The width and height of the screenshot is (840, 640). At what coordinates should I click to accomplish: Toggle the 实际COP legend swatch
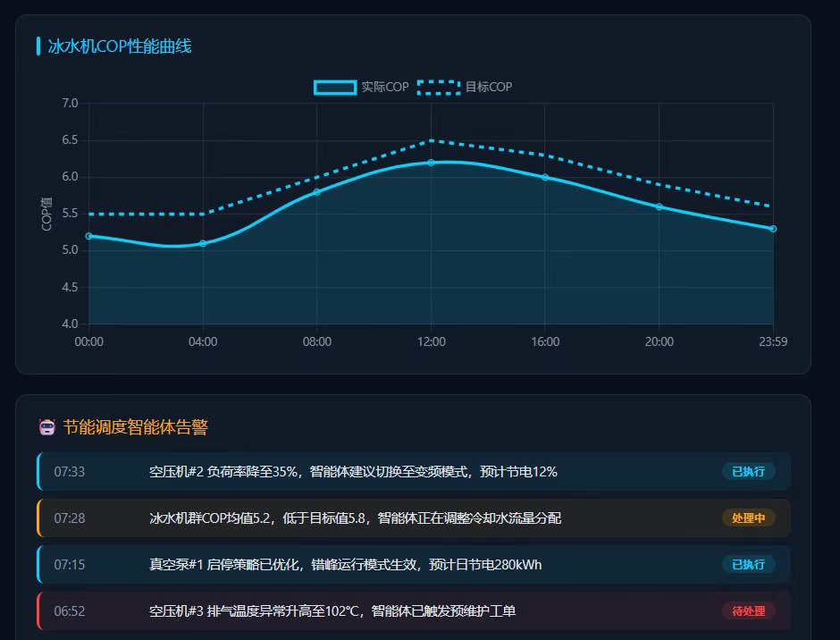(x=335, y=88)
